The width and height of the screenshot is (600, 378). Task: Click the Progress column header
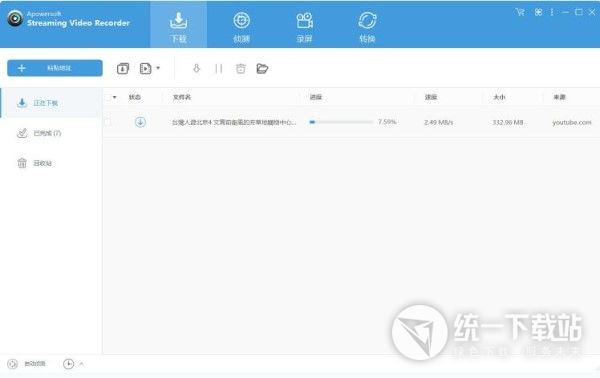(316, 97)
